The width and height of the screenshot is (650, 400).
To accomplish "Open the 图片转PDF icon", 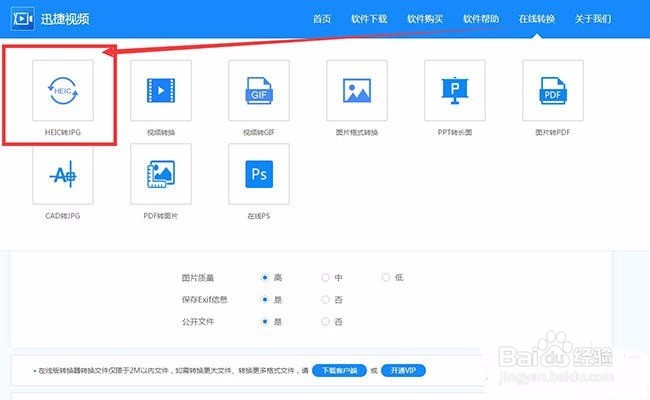I will coord(553,90).
